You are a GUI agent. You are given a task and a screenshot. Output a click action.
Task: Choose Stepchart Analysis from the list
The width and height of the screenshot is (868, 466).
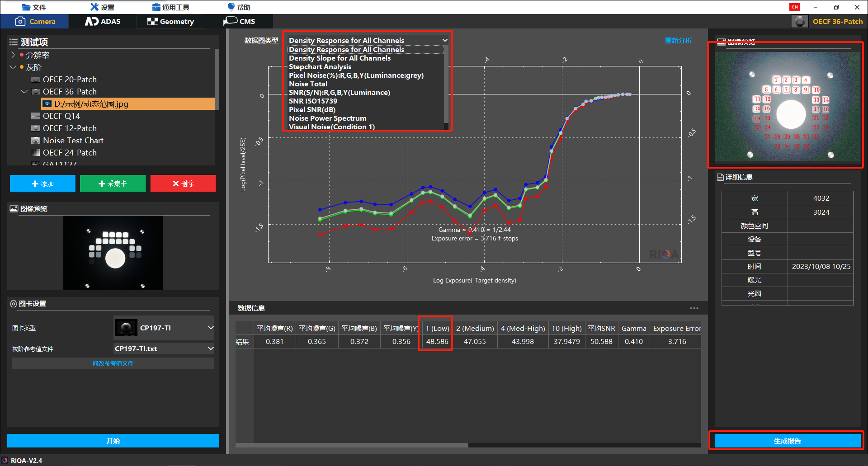point(320,67)
